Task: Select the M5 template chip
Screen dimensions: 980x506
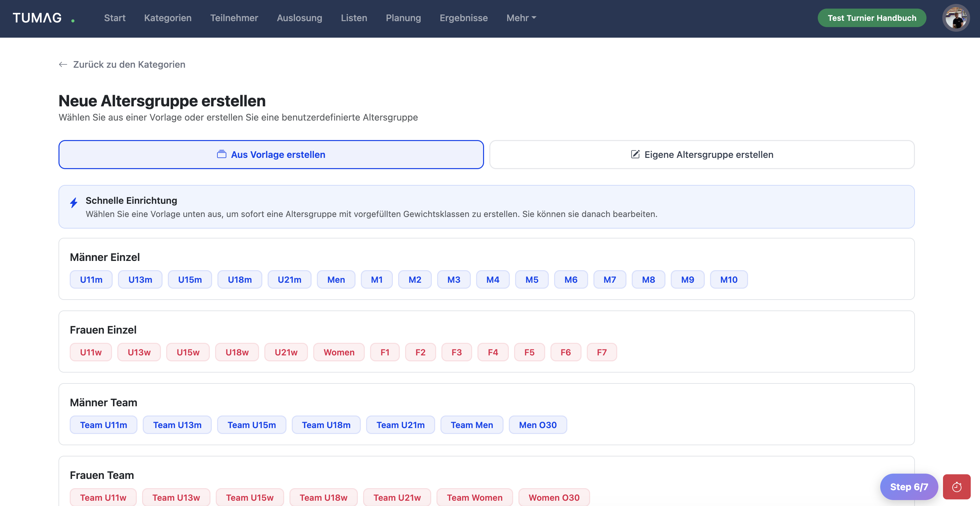Action: [x=532, y=279]
